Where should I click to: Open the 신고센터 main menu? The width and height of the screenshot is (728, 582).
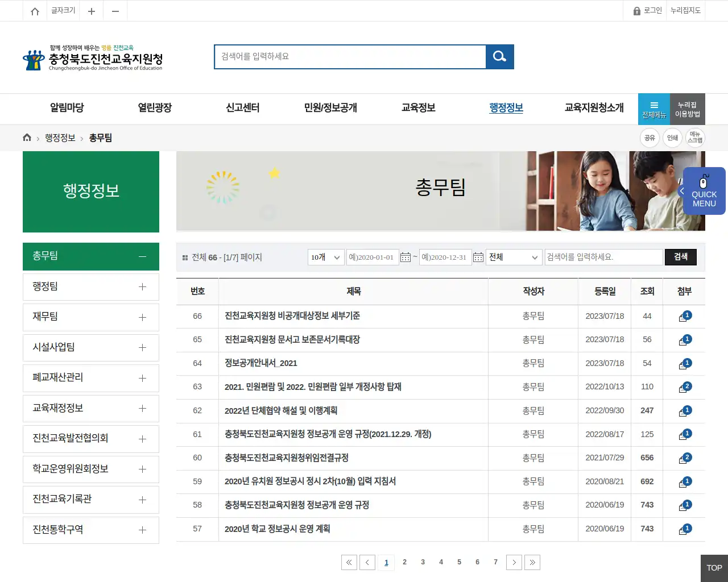click(x=243, y=107)
